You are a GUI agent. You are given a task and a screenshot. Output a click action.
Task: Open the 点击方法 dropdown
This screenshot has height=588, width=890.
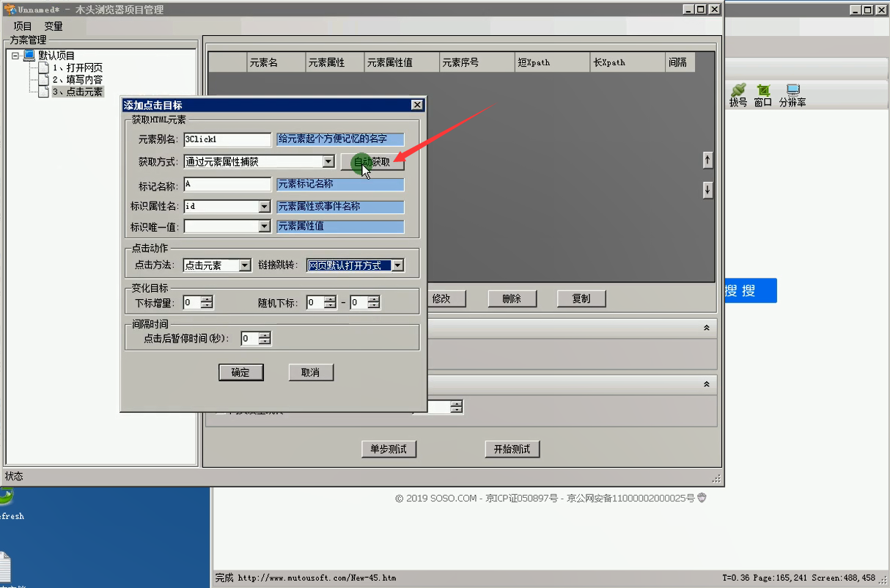tap(246, 265)
